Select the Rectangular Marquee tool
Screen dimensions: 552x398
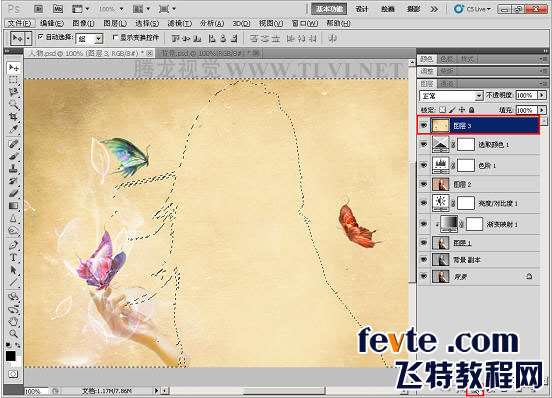click(13, 80)
